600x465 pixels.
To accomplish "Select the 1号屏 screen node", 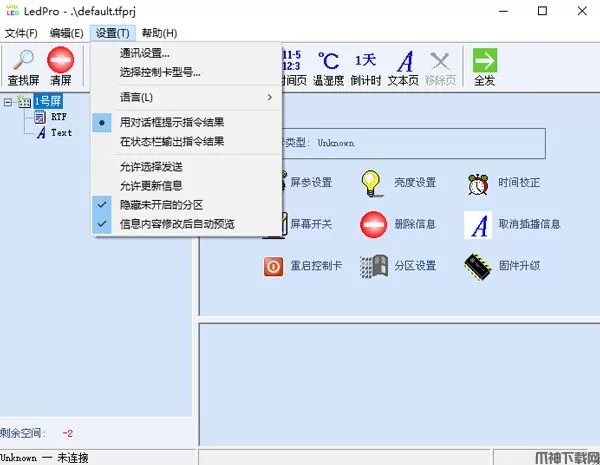I will (48, 101).
